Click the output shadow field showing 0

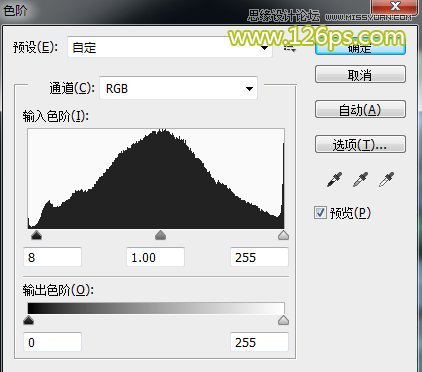coord(52,342)
